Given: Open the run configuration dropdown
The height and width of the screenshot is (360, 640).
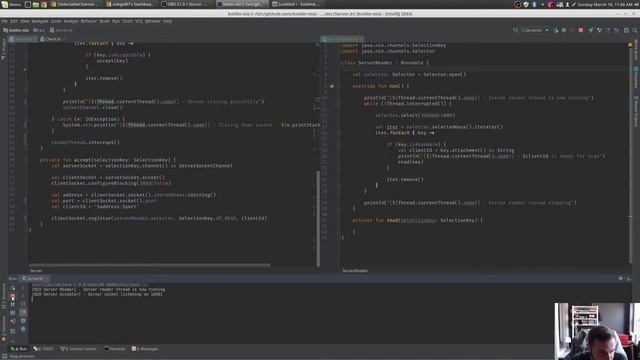Looking at the screenshot, I should 534,30.
